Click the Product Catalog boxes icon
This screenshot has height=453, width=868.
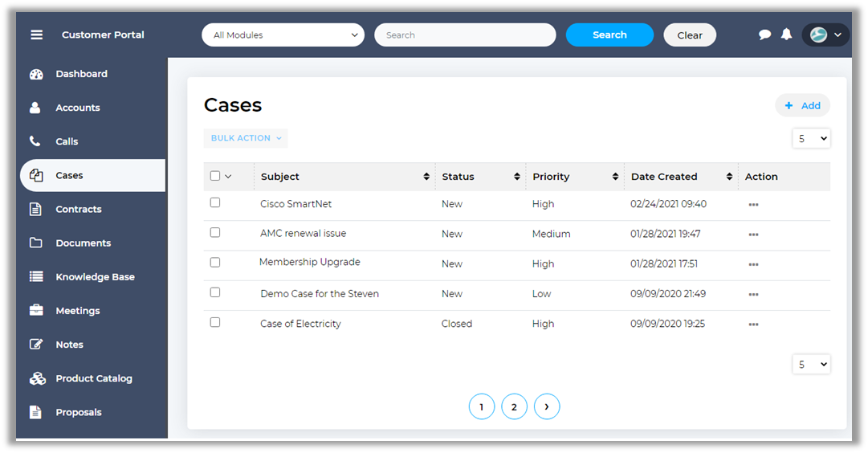[37, 378]
